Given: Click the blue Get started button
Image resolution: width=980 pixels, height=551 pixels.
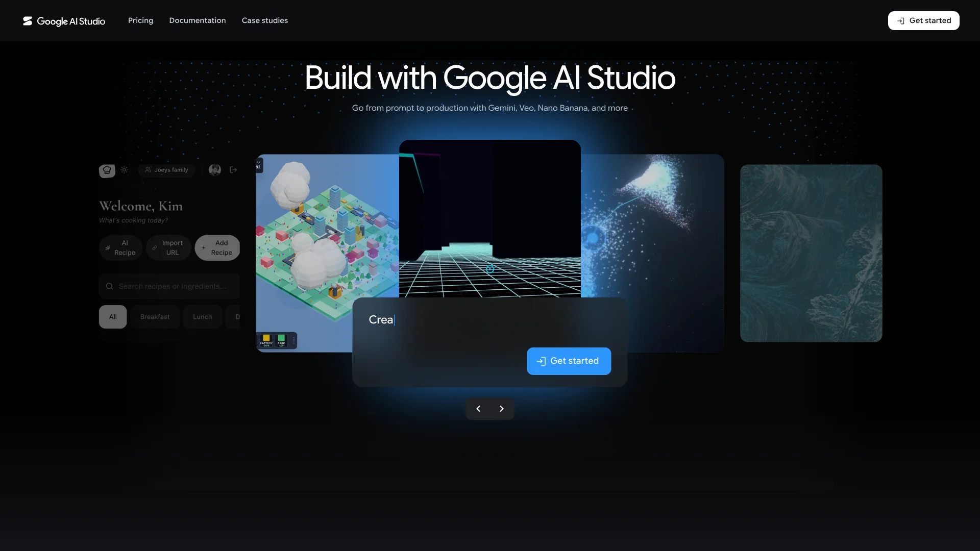Looking at the screenshot, I should point(569,361).
